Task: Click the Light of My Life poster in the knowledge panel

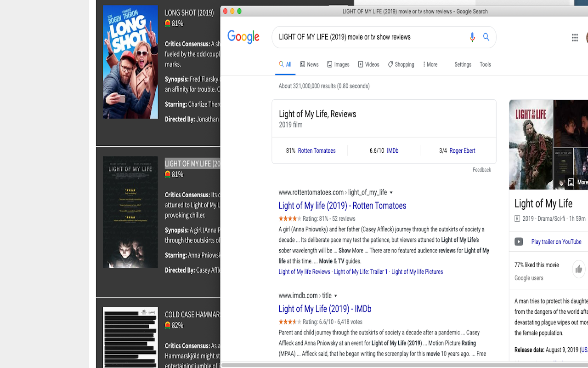Action: click(531, 144)
